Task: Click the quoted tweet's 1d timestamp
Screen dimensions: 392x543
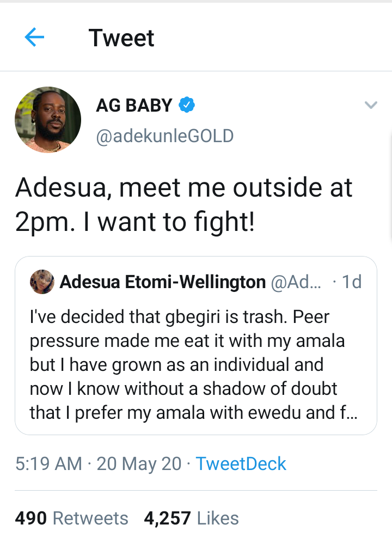Action: coord(350,282)
